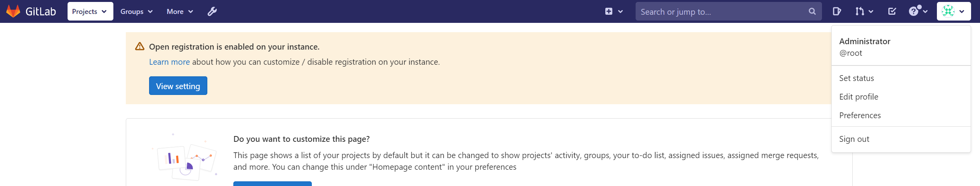Viewport: 980px width, 186px height.
Task: Expand the Projects dropdown
Action: tap(90, 11)
